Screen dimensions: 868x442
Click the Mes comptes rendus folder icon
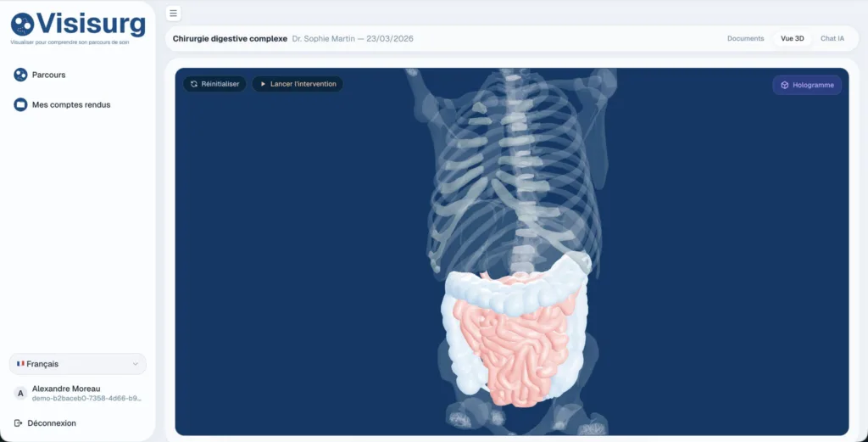(x=20, y=104)
